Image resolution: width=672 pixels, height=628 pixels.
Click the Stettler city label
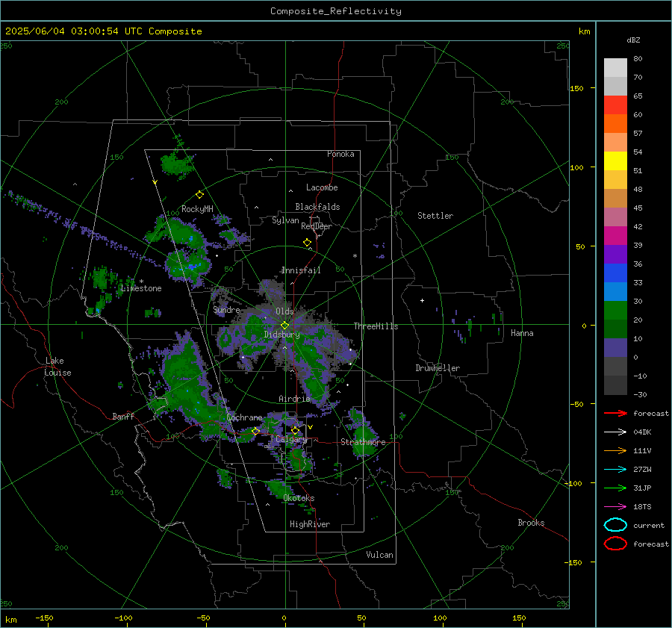[x=435, y=216]
